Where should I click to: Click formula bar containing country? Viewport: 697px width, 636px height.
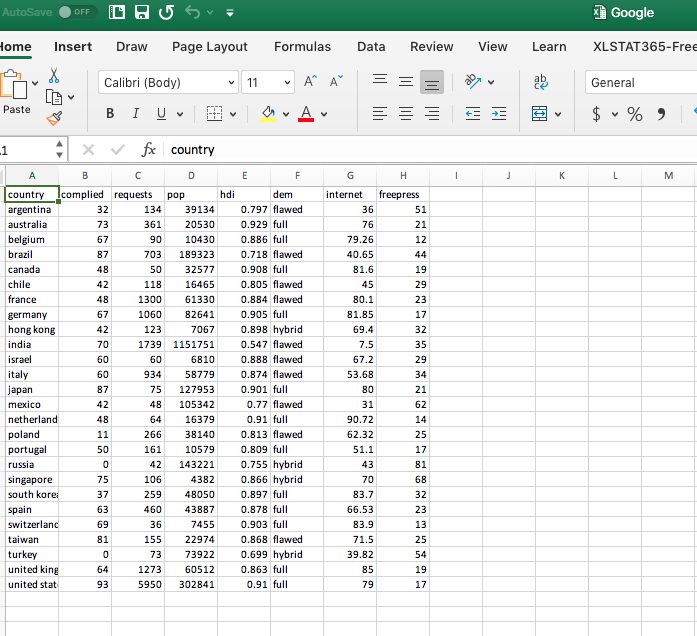431,150
